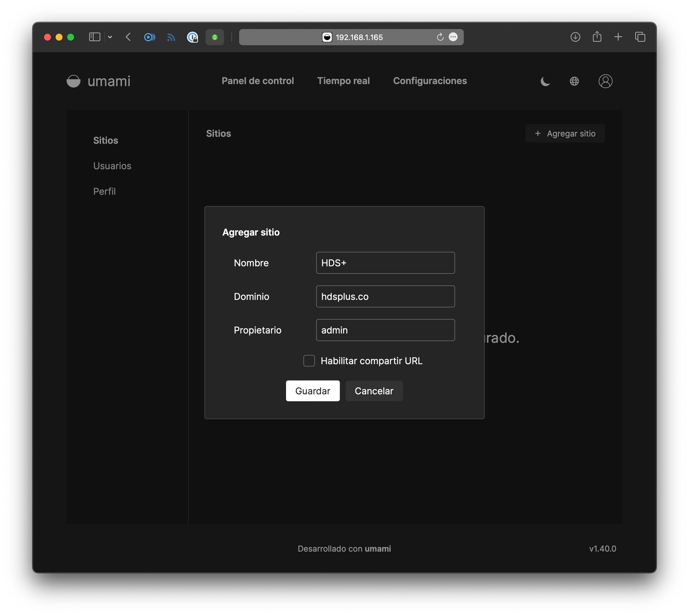
Task: Go back with Safari back arrow
Action: 128,37
